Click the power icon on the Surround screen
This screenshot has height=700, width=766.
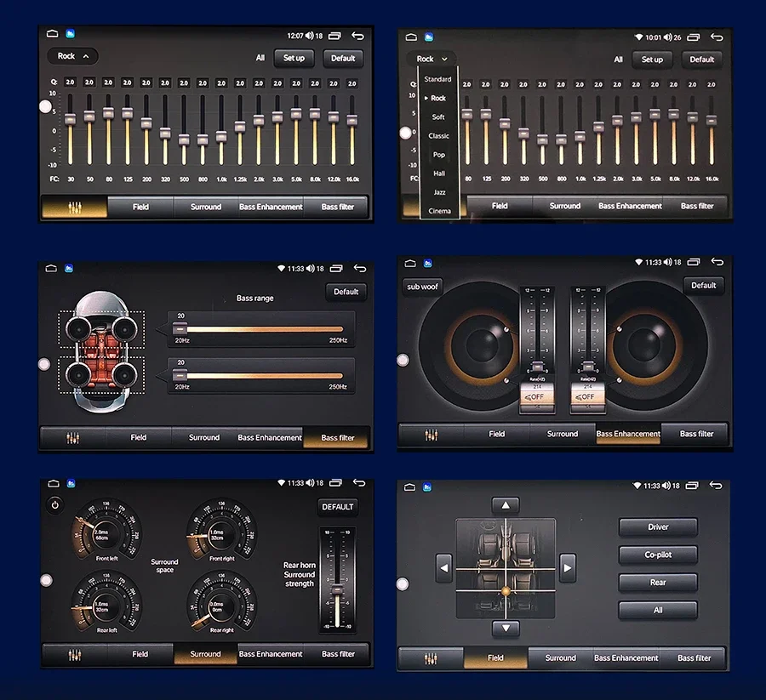pyautogui.click(x=54, y=504)
